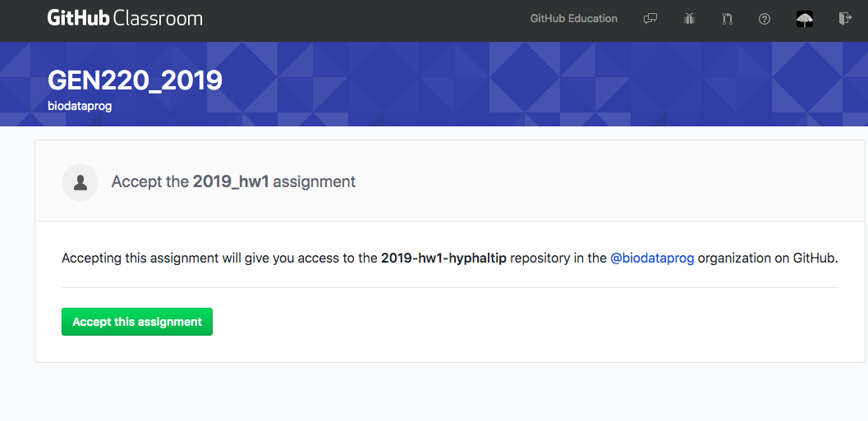Click the bug report icon

click(689, 18)
